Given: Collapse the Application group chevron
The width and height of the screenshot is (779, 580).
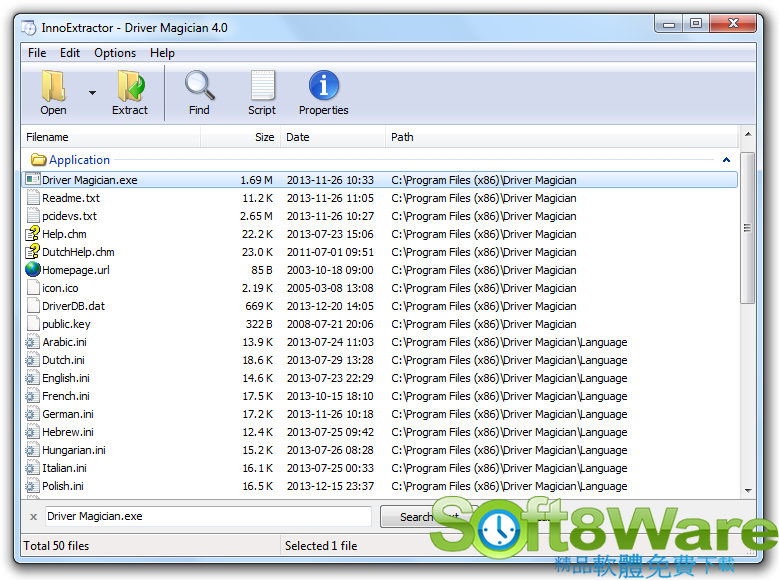Looking at the screenshot, I should pos(726,160).
